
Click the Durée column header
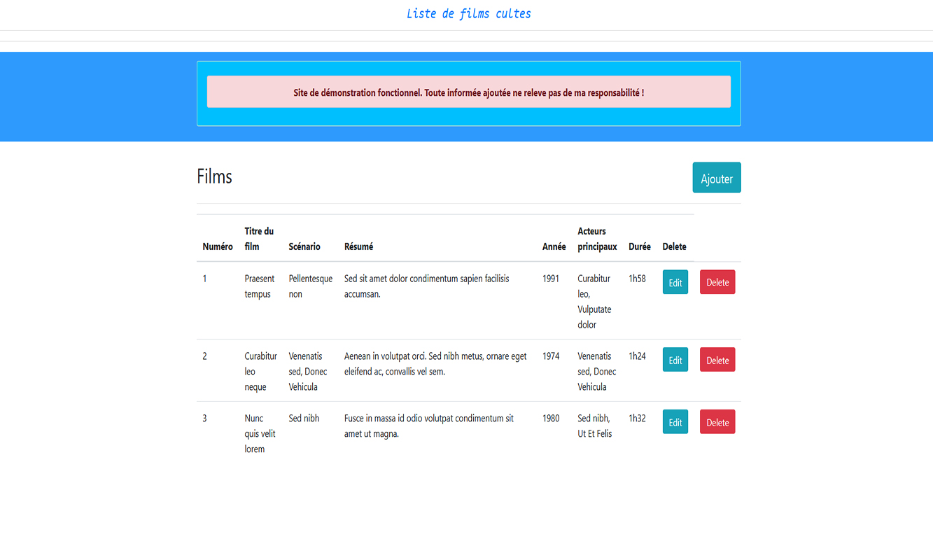pos(639,246)
